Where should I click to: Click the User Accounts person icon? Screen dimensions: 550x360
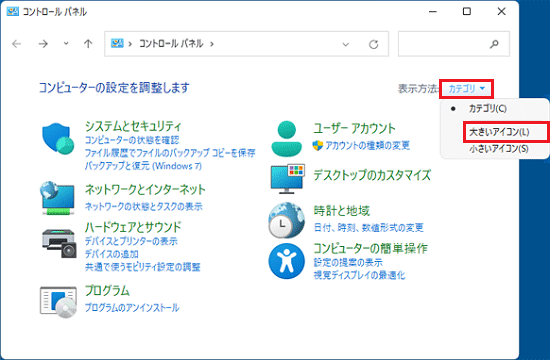287,139
